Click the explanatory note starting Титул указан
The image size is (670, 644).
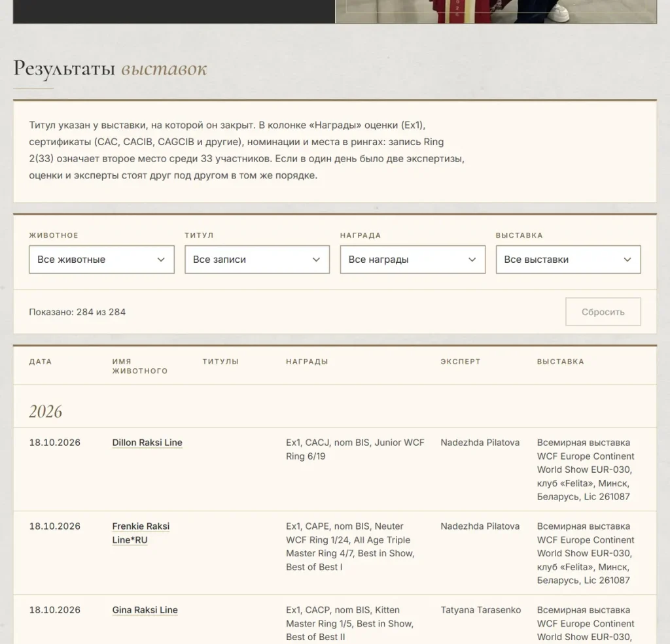[x=247, y=150]
